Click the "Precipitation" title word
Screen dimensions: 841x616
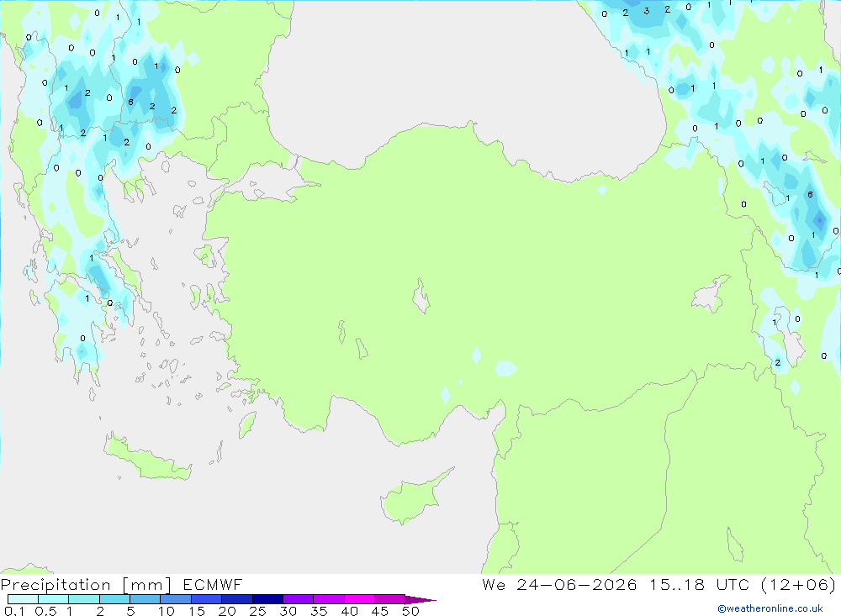(x=56, y=585)
